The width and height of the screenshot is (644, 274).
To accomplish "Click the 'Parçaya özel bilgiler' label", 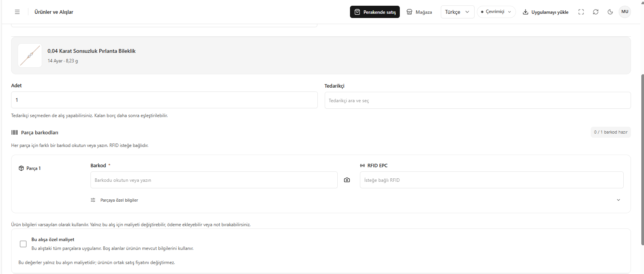I will pos(119,200).
